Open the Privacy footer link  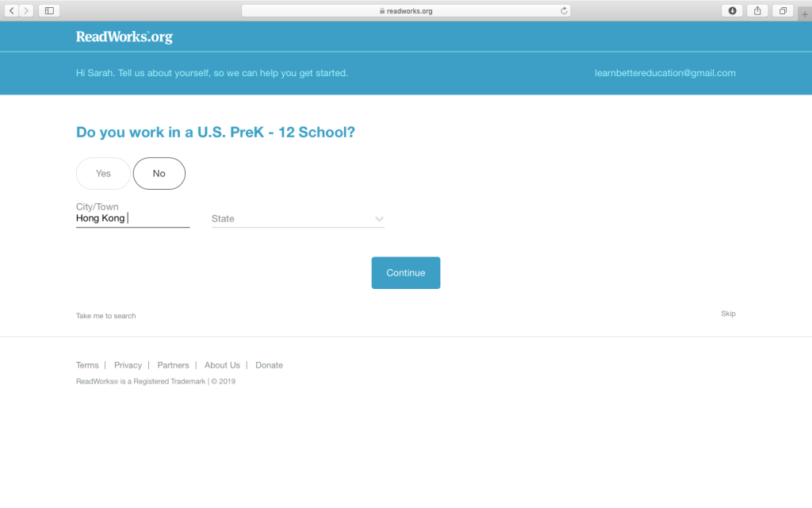(x=128, y=365)
